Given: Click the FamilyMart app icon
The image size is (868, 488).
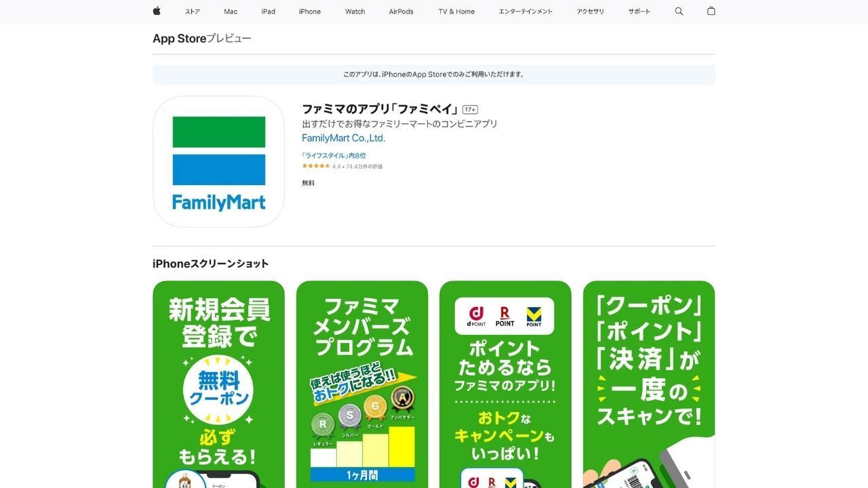Looking at the screenshot, I should pyautogui.click(x=218, y=161).
